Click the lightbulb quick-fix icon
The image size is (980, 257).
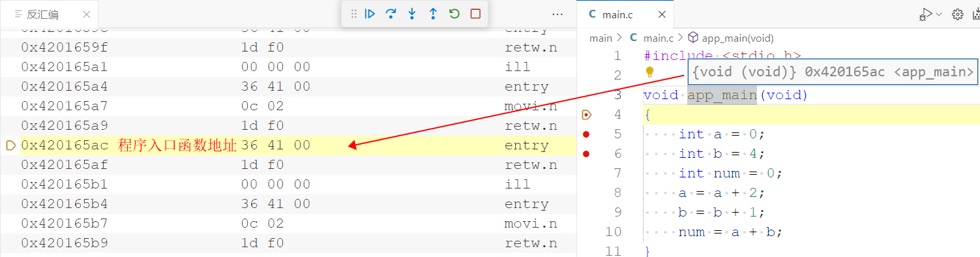tap(649, 72)
